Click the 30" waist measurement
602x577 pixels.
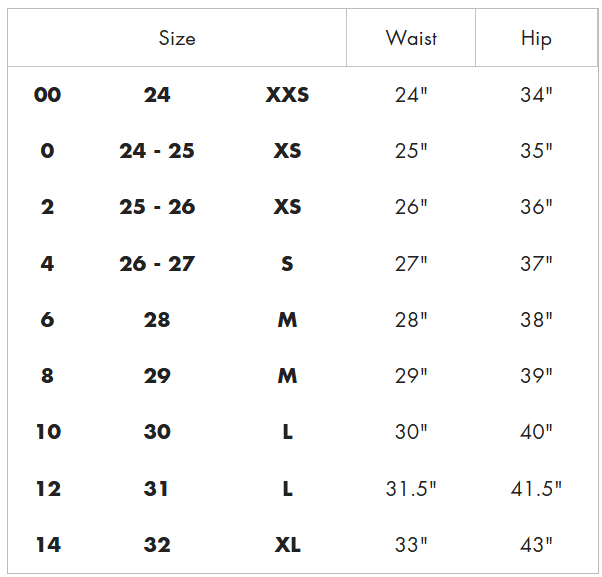pos(411,432)
